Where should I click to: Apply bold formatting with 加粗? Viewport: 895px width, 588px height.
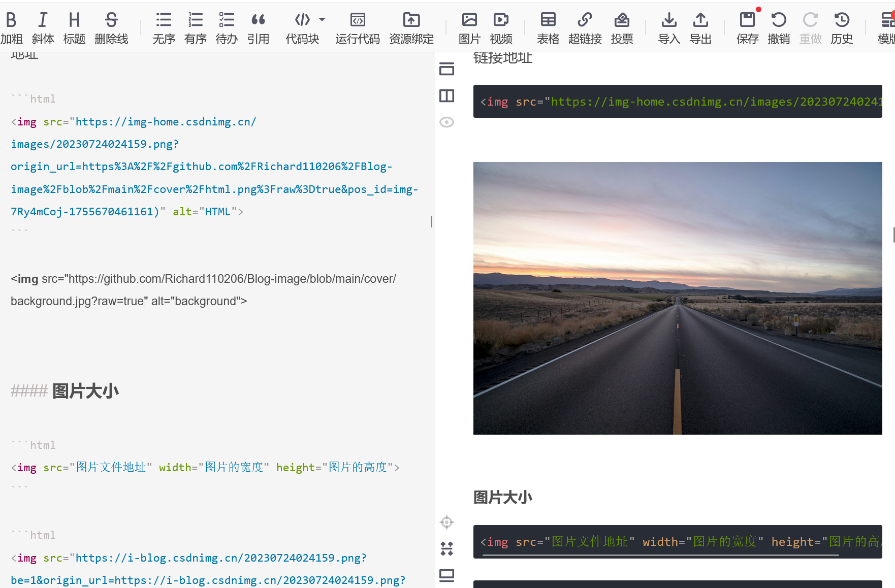click(x=12, y=28)
